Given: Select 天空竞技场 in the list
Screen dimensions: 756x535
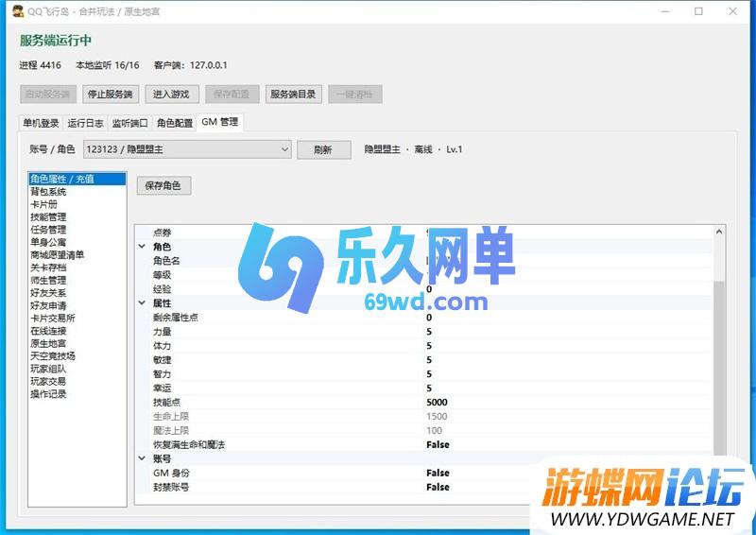Looking at the screenshot, I should tap(77, 356).
